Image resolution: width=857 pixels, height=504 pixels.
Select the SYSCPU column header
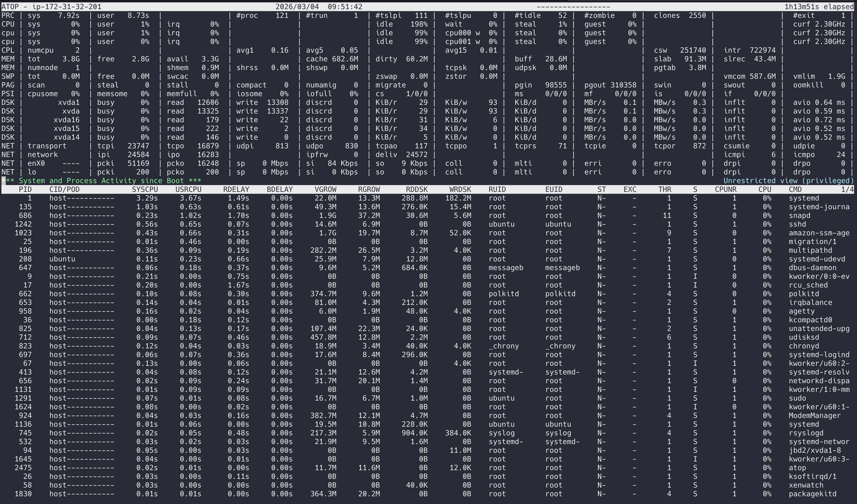(145, 189)
